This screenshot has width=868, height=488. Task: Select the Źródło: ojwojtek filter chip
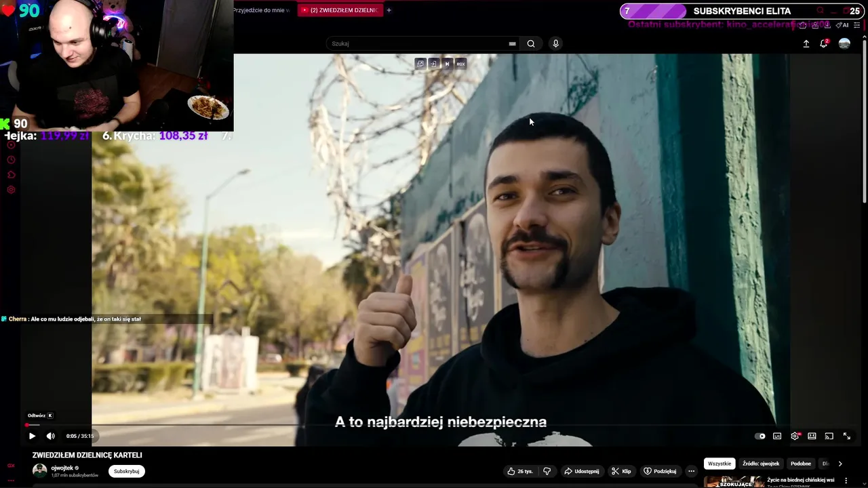(x=761, y=464)
